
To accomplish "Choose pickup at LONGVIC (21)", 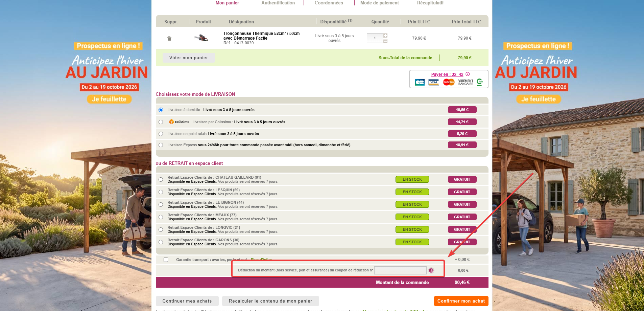I will [x=161, y=229].
